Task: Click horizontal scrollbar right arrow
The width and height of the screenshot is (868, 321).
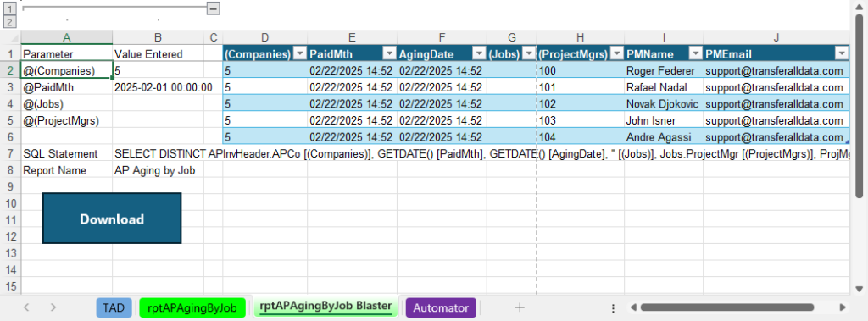Action: 843,307
